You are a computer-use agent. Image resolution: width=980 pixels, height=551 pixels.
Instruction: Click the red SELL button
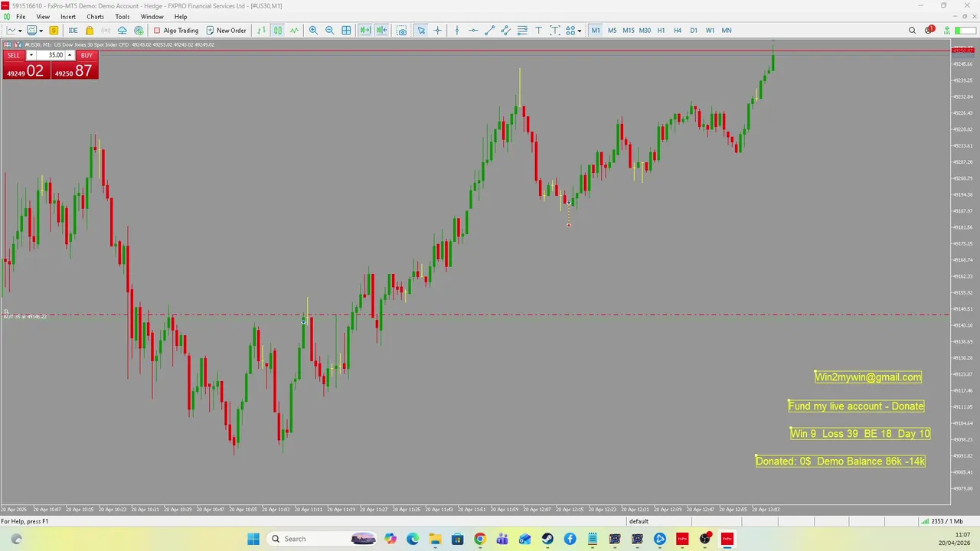pyautogui.click(x=14, y=55)
